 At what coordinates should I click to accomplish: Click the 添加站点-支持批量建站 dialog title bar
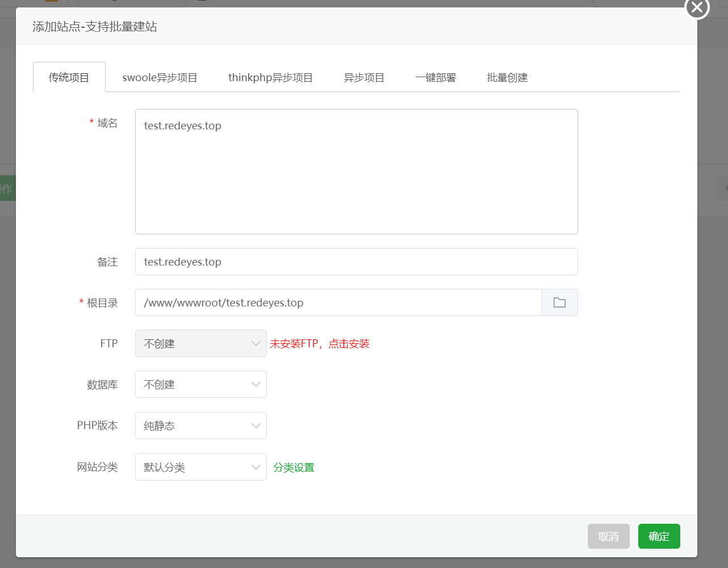pos(341,27)
